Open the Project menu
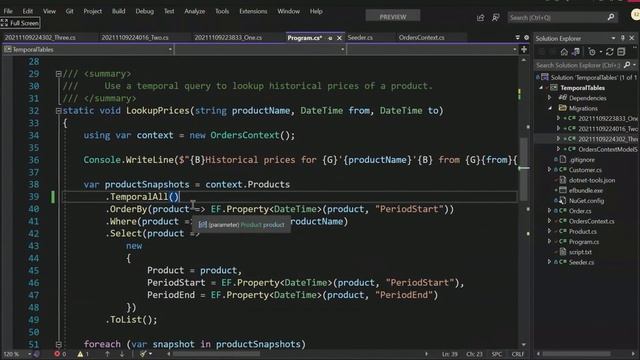The image size is (640, 360). point(93,11)
